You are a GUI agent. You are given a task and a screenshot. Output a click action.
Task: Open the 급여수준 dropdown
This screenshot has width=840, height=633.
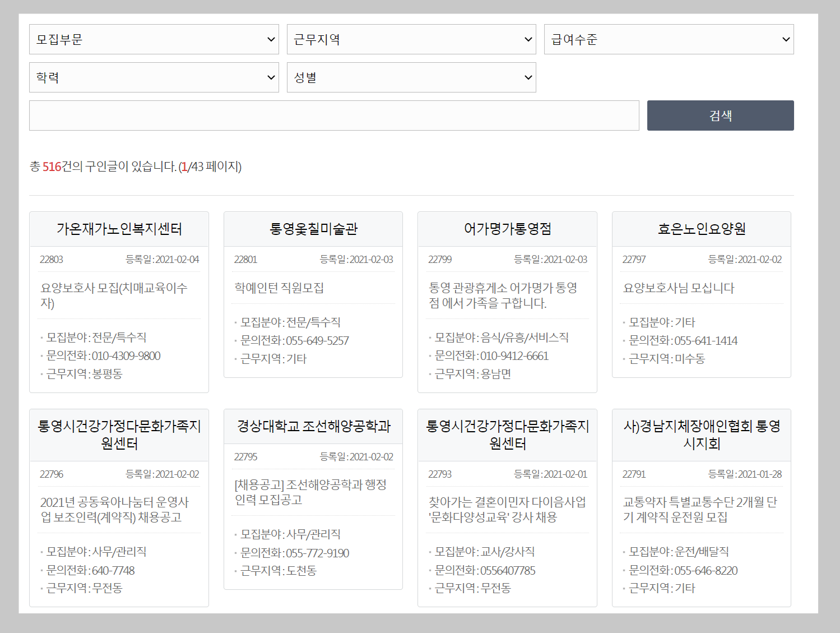pyautogui.click(x=669, y=39)
